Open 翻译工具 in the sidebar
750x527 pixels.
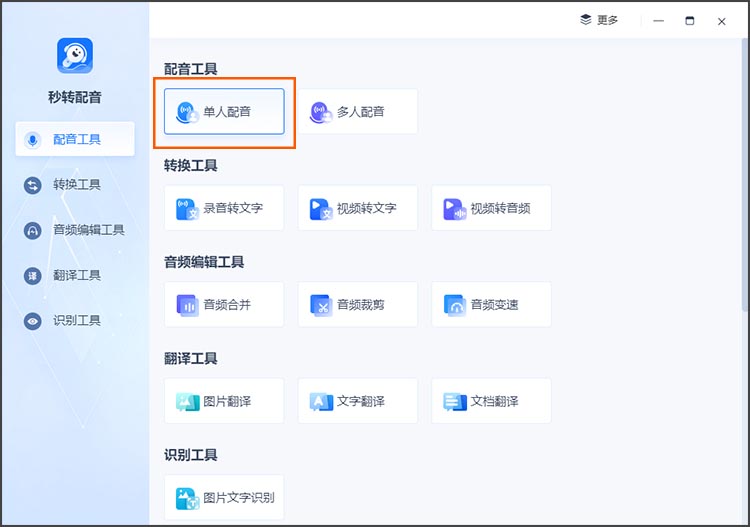coord(75,275)
